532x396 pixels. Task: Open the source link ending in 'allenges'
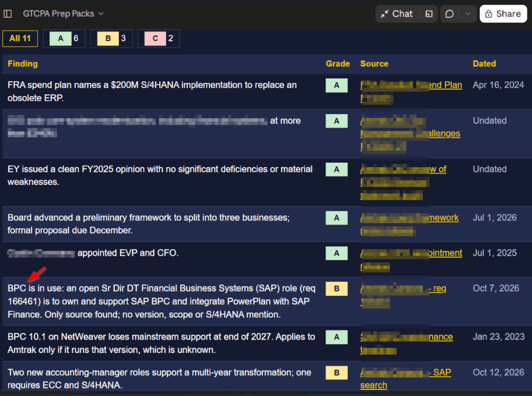410,133
